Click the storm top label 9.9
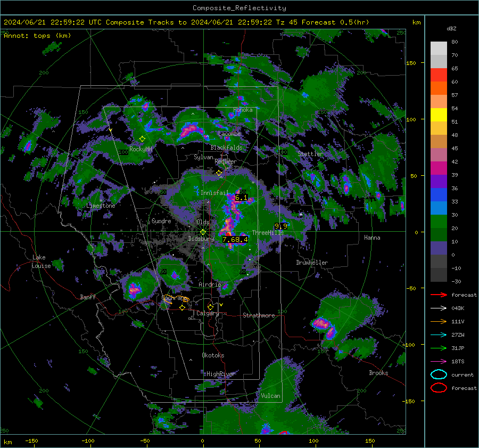Screen dimensions: 479x448 tap(280, 226)
